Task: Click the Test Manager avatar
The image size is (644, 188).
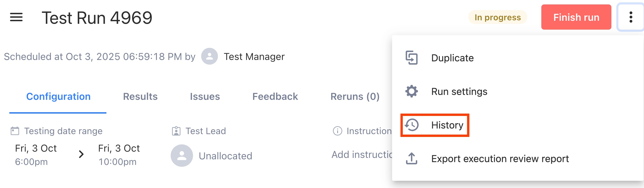Action: point(209,57)
